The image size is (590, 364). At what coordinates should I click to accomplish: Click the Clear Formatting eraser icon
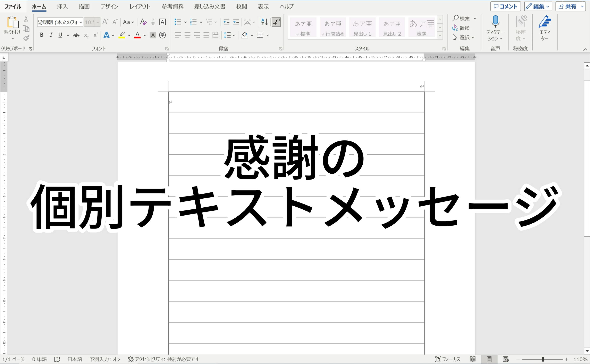tap(143, 22)
